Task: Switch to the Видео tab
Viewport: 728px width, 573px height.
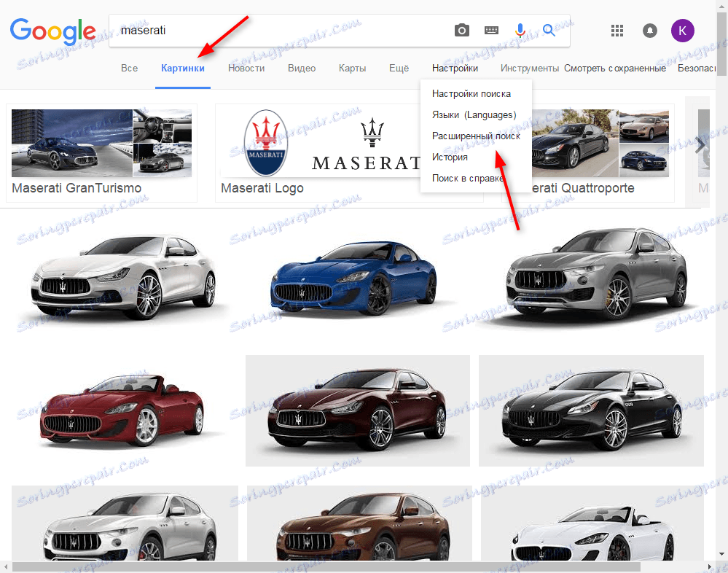Action: pos(302,69)
